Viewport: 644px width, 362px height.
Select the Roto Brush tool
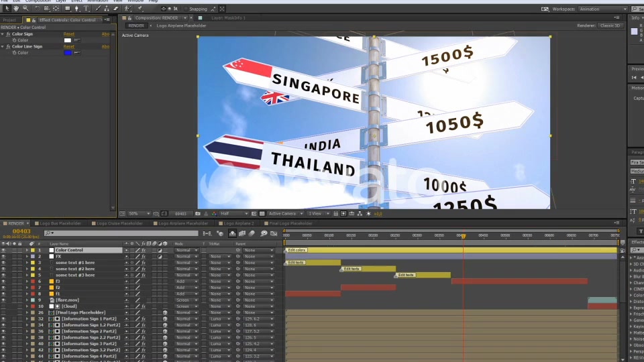click(128, 8)
